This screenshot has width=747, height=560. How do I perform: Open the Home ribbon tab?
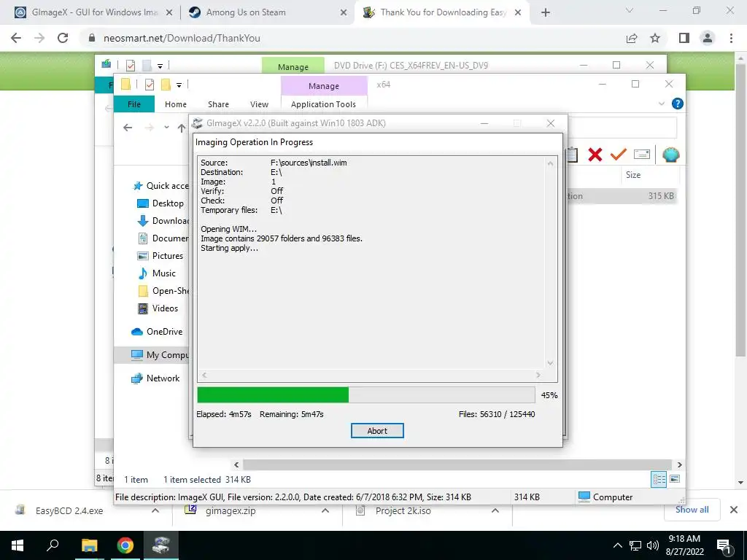[x=175, y=104]
